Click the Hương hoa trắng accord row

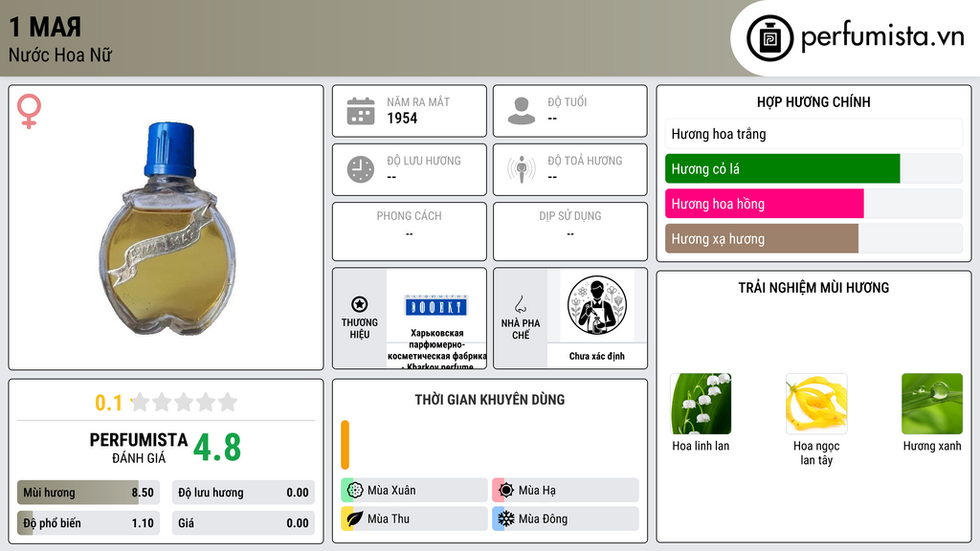tap(813, 134)
